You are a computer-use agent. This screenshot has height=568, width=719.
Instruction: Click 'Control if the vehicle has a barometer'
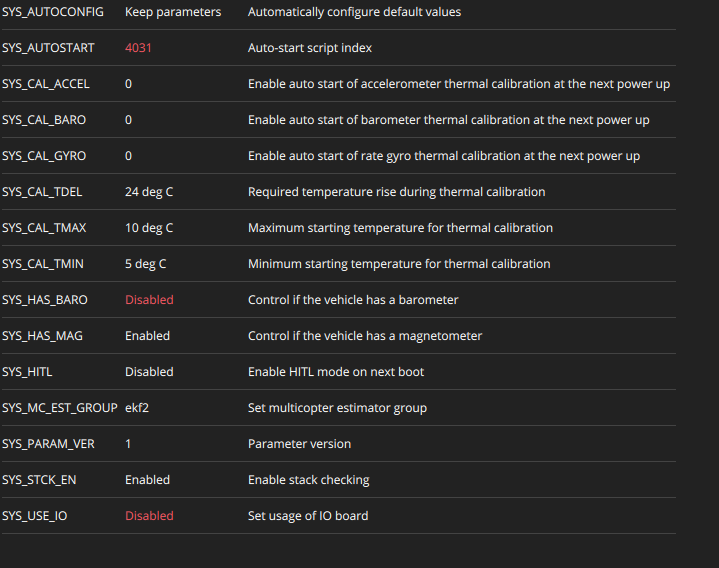[353, 300]
